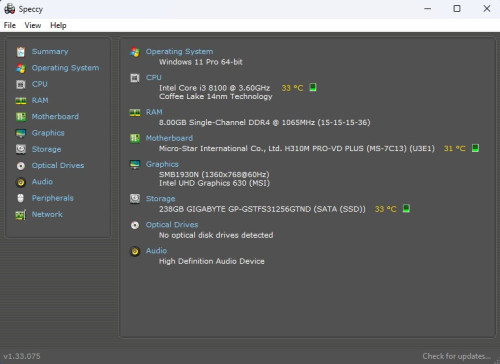The image size is (500, 364).
Task: Go to Operating System section in sidebar
Action: pos(65,68)
